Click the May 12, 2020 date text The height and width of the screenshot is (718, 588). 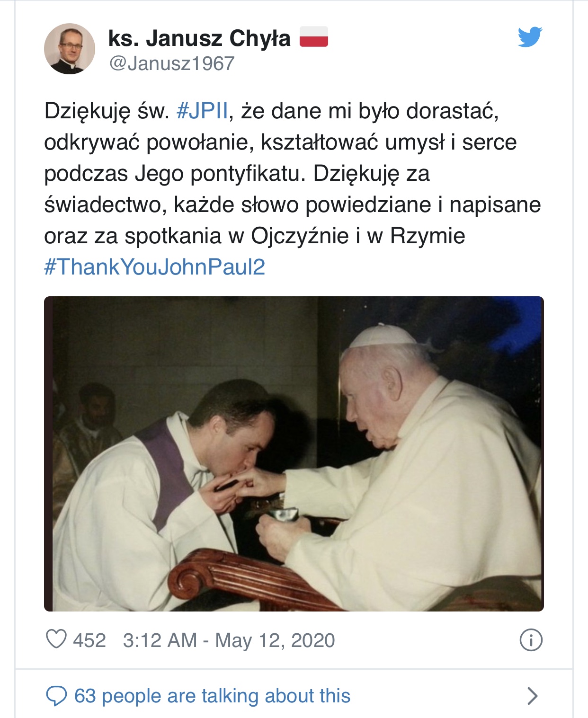275,640
